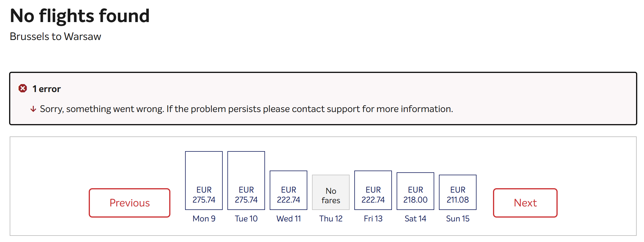Click the red error cross icon
Image resolution: width=644 pixels, height=242 pixels.
pyautogui.click(x=23, y=88)
